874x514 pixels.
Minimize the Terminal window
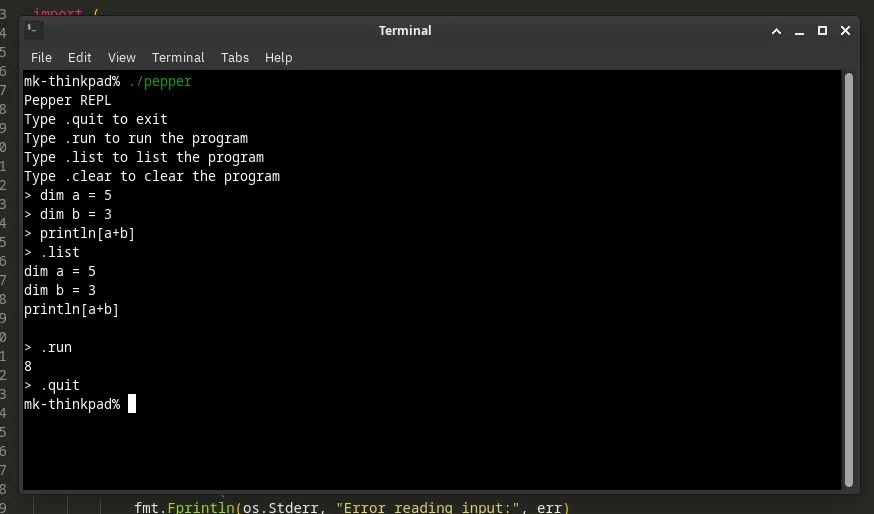point(799,31)
